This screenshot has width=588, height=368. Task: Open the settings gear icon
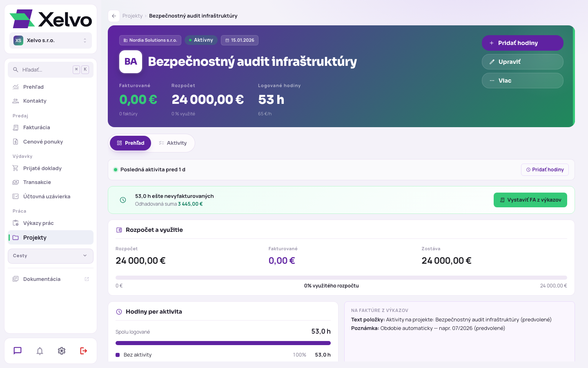point(62,351)
